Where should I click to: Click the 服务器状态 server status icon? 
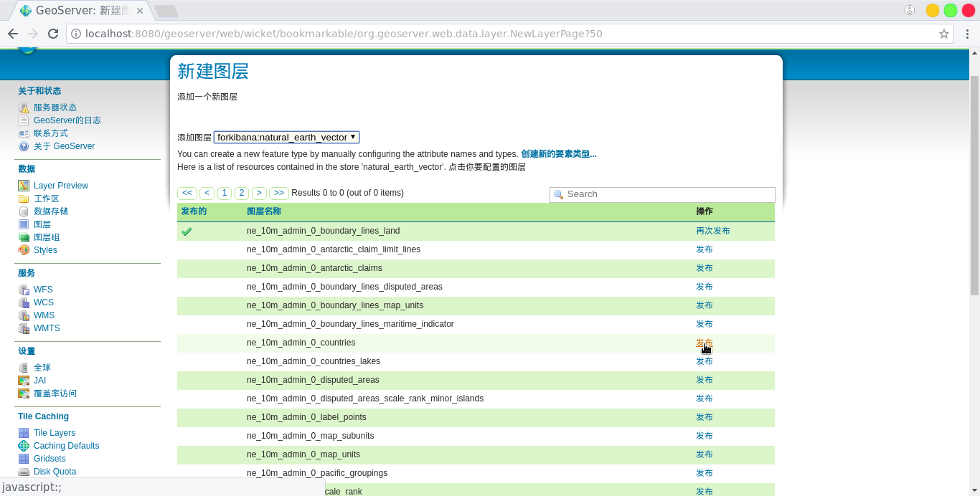(24, 108)
